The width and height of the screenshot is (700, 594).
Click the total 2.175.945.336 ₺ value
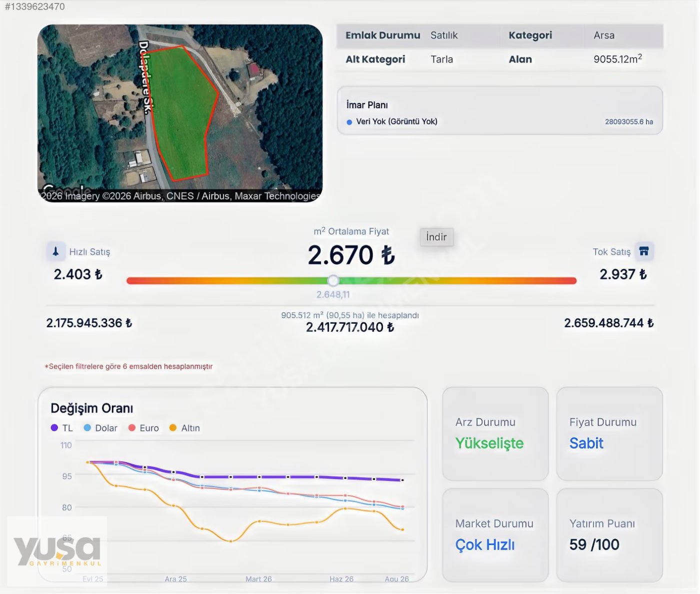[89, 323]
